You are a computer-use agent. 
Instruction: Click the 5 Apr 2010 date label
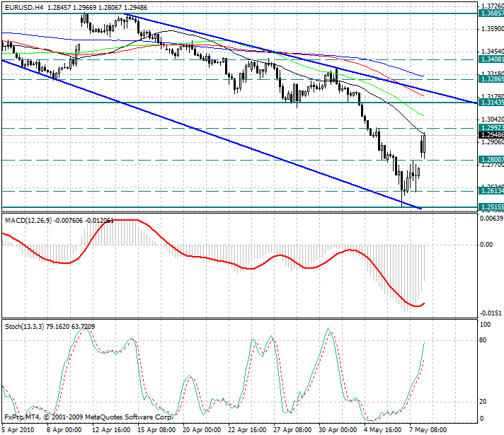pyautogui.click(x=18, y=430)
